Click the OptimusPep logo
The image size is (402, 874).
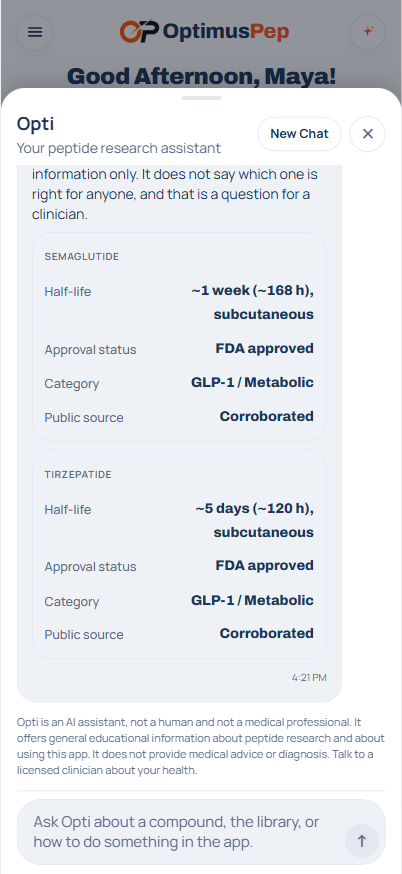coord(204,31)
